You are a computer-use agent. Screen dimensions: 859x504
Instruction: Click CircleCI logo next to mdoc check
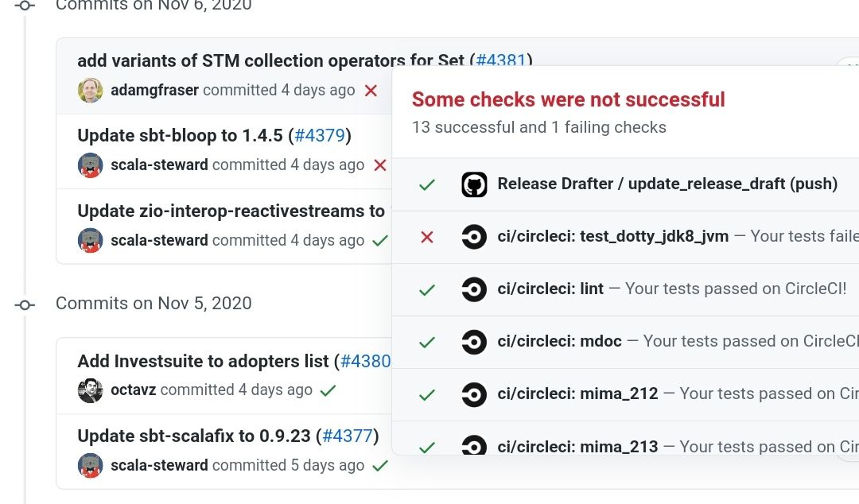click(x=474, y=342)
